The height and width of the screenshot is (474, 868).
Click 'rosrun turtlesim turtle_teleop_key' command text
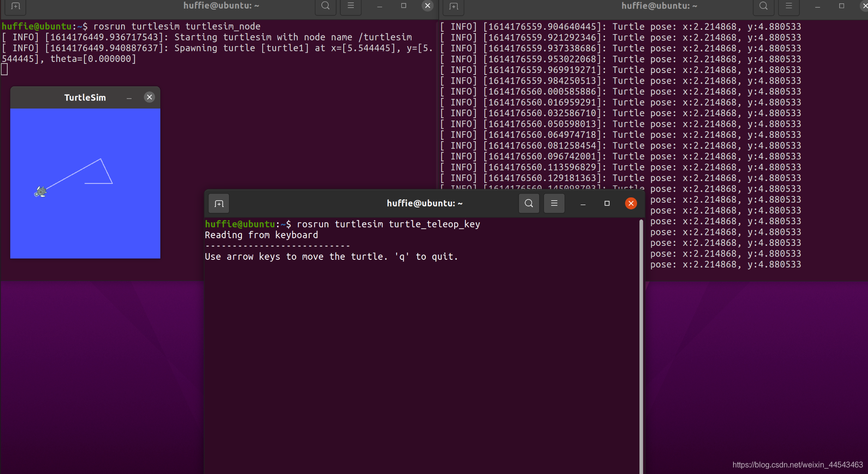[x=388, y=224]
